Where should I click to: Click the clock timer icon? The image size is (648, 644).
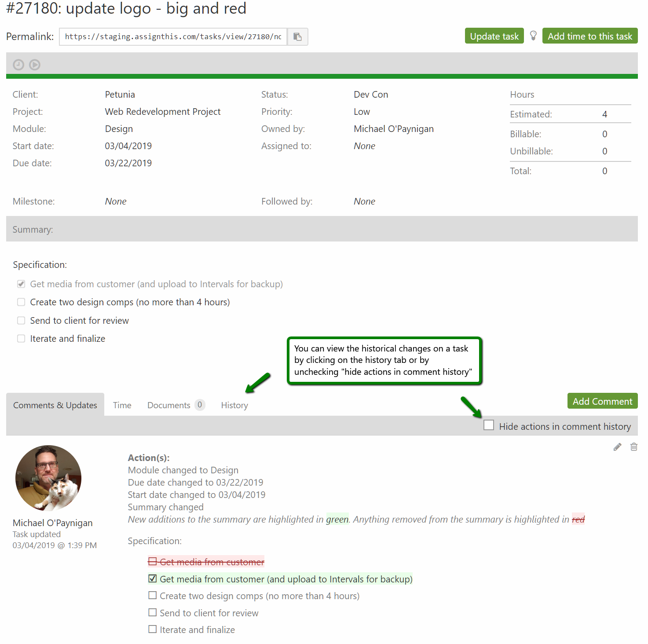[x=18, y=65]
